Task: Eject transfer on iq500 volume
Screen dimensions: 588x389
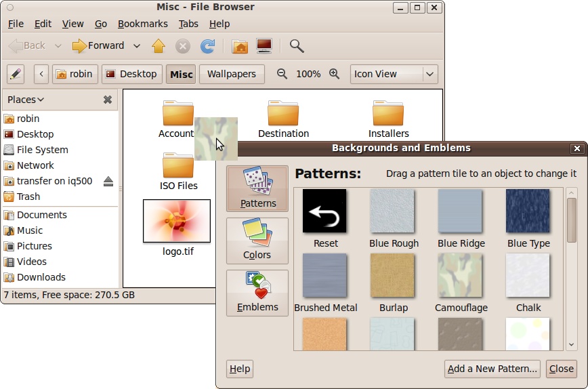Action: coord(108,181)
